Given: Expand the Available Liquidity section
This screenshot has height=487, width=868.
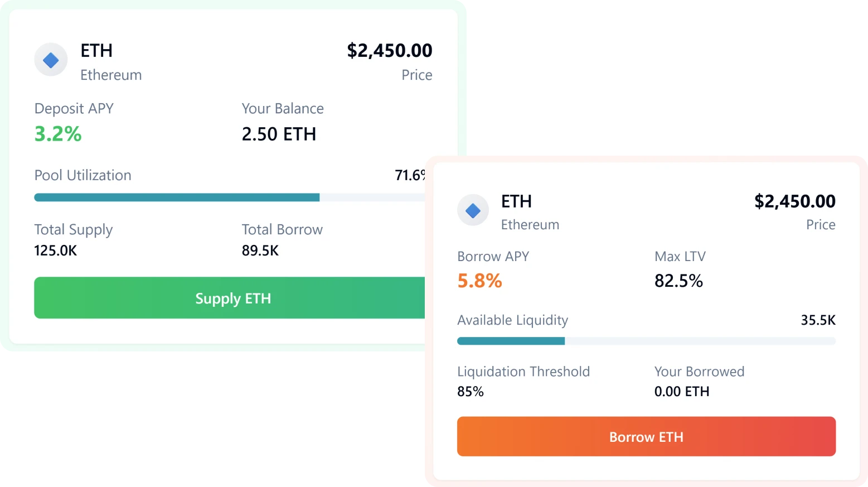Looking at the screenshot, I should pos(512,320).
